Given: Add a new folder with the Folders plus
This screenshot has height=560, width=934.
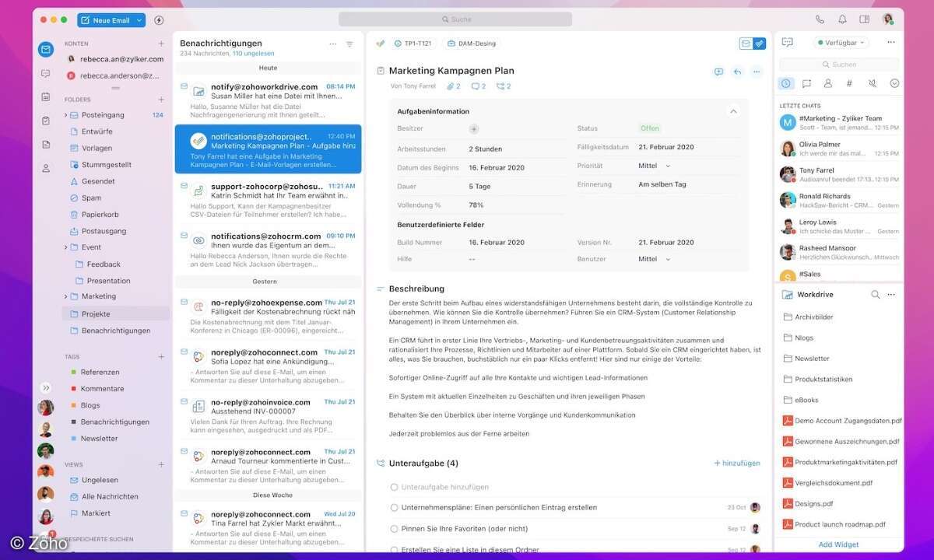Looking at the screenshot, I should click(x=161, y=100).
